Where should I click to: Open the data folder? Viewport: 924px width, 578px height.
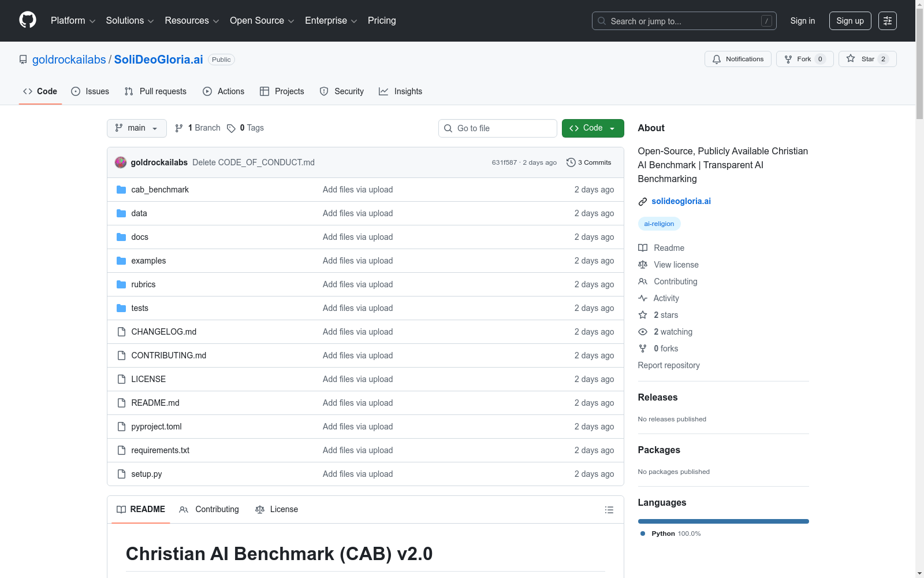tap(139, 213)
